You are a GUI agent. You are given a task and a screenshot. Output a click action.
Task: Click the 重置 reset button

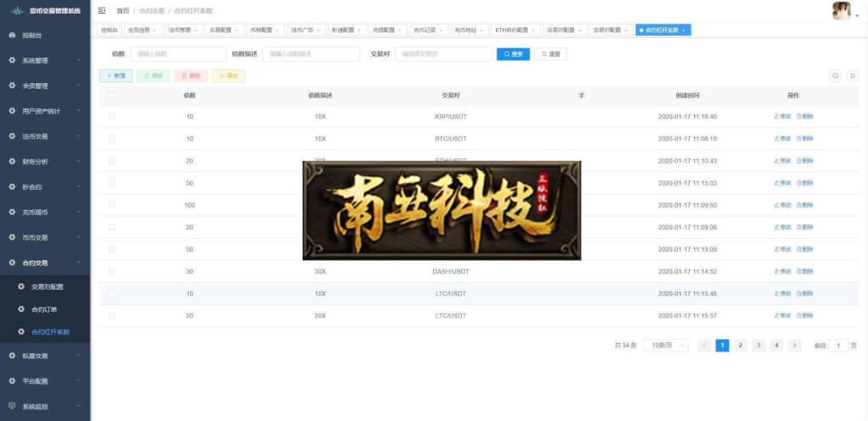(550, 54)
